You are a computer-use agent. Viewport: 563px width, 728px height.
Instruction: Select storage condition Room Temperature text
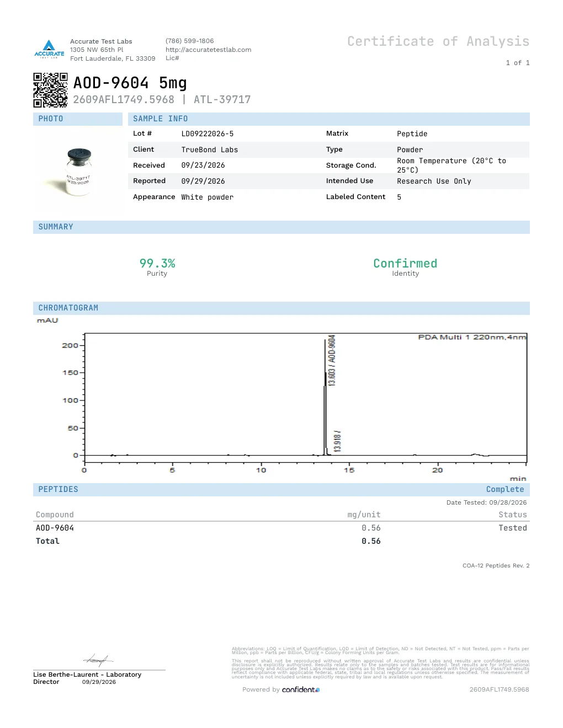(452, 165)
